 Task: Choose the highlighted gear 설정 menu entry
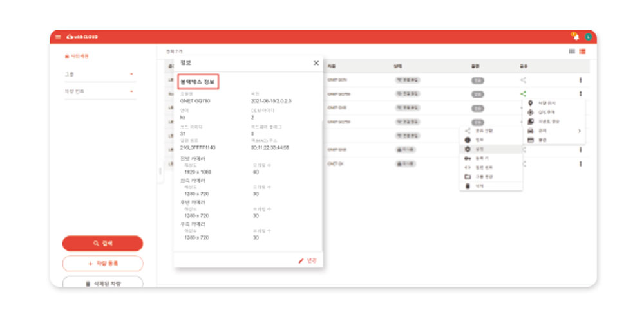[491, 149]
